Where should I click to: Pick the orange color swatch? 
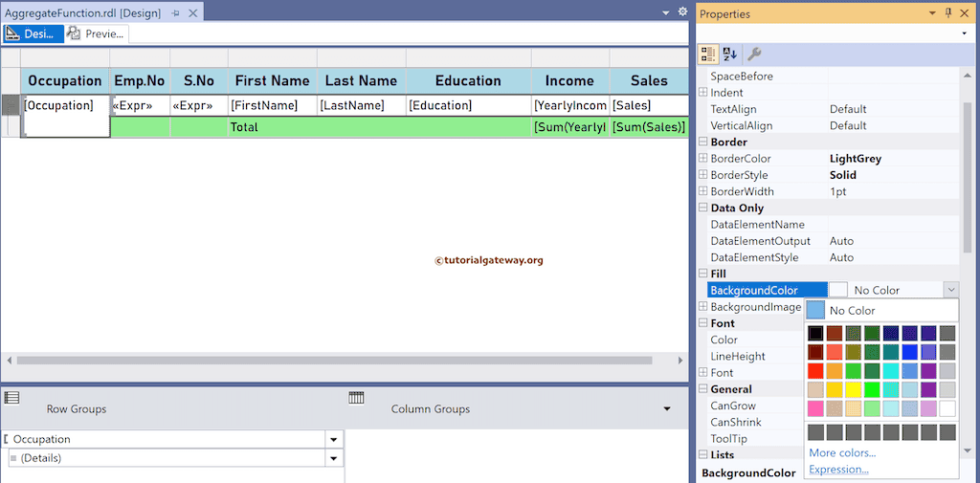pos(835,370)
